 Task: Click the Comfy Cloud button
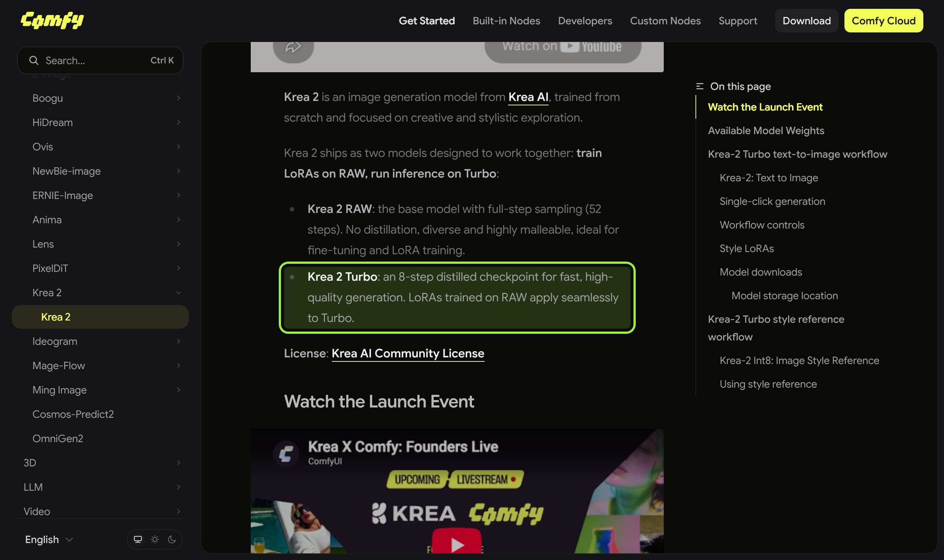883,21
